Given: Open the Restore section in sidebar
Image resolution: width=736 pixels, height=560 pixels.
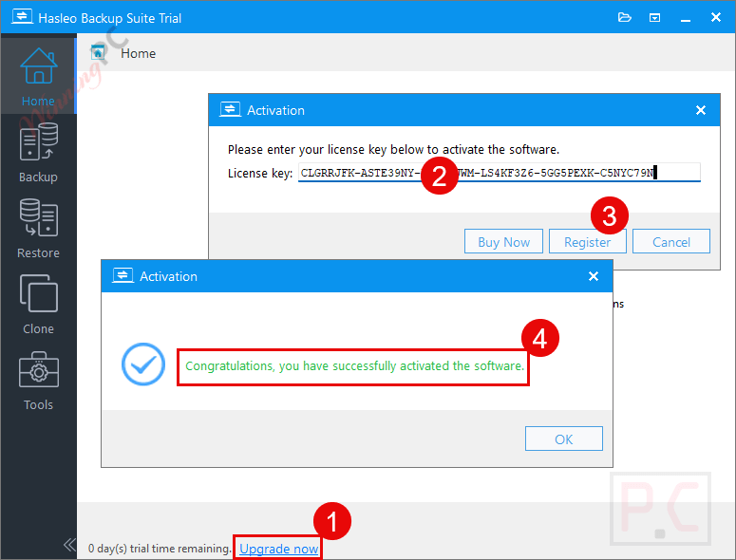Looking at the screenshot, I should (38, 229).
